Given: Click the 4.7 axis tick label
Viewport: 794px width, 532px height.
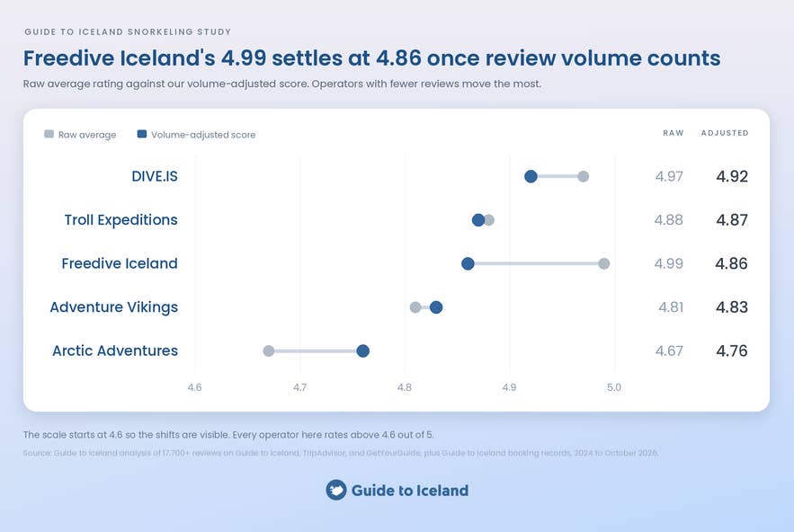Looking at the screenshot, I should [x=299, y=387].
